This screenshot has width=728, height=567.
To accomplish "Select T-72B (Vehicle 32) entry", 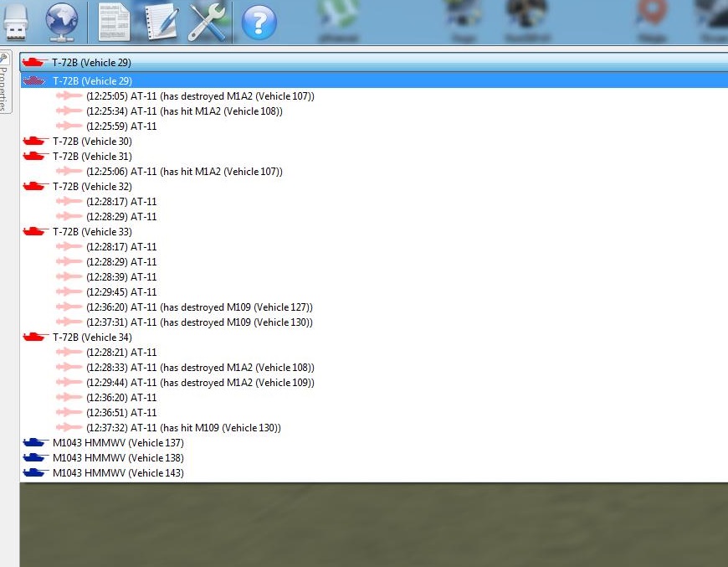I will pyautogui.click(x=92, y=187).
